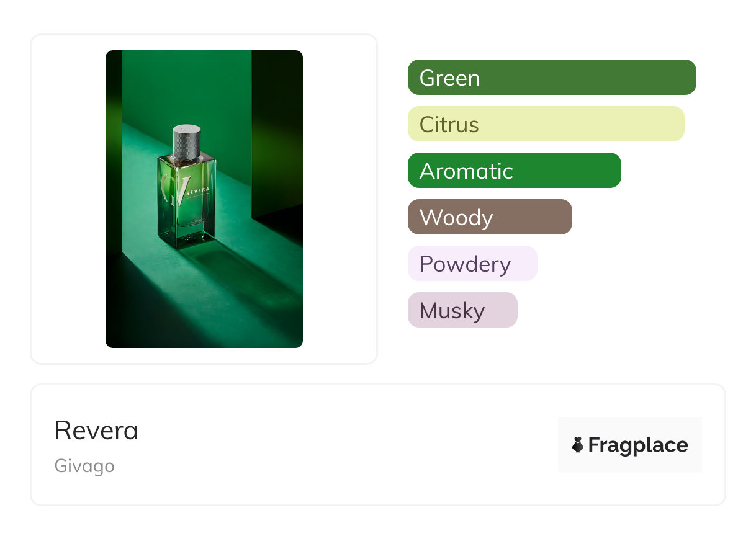The image size is (756, 536).
Task: Select the Citrus accord bar
Action: point(546,124)
